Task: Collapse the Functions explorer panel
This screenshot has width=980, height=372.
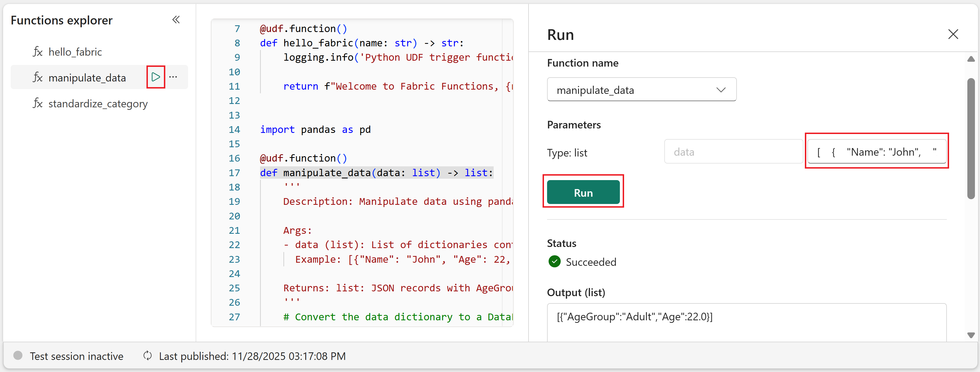Action: coord(176,20)
